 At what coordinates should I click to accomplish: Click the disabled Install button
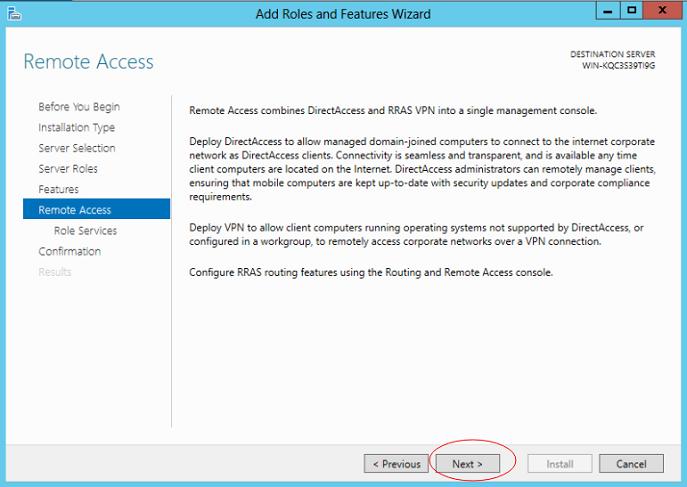[x=559, y=464]
